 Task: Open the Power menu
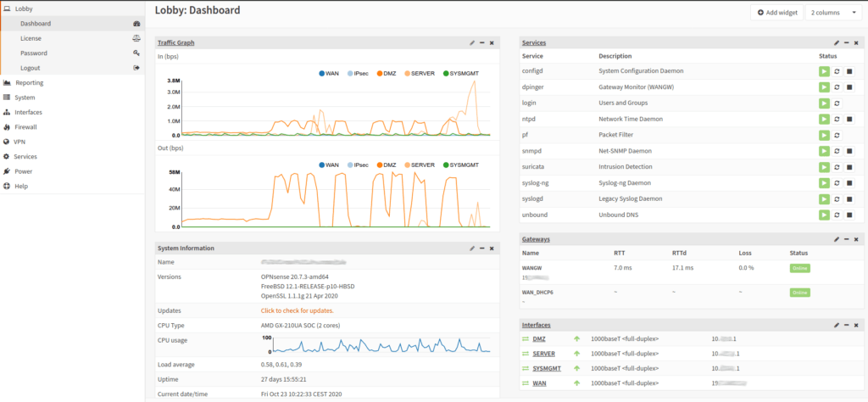(x=72, y=171)
